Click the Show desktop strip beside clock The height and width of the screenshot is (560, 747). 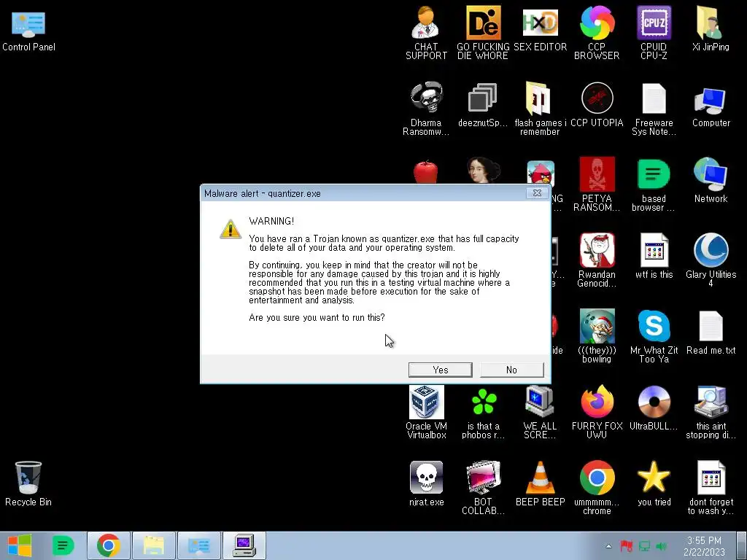point(743,545)
